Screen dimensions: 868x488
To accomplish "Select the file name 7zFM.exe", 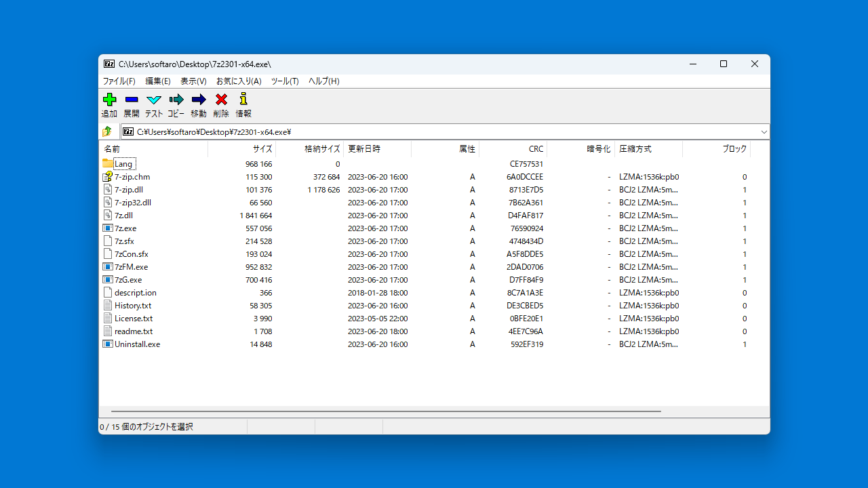I will (x=131, y=267).
